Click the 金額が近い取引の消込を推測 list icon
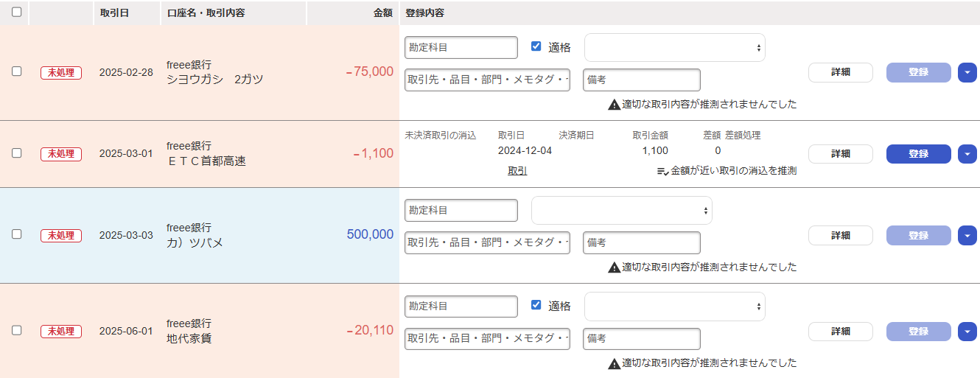 tap(662, 171)
